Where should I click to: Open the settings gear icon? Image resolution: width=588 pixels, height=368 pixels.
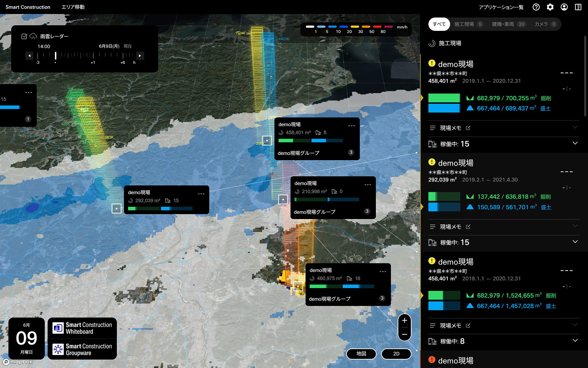click(550, 7)
